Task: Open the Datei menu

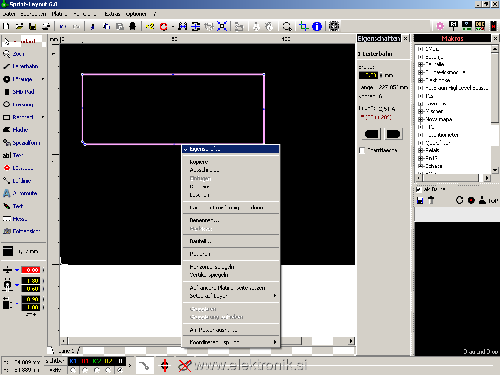Action: tap(9, 14)
